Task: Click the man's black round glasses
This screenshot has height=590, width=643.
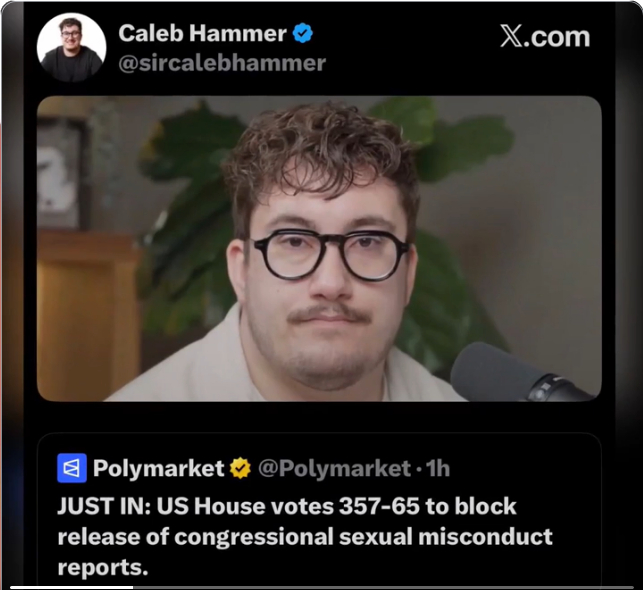Action: click(331, 254)
